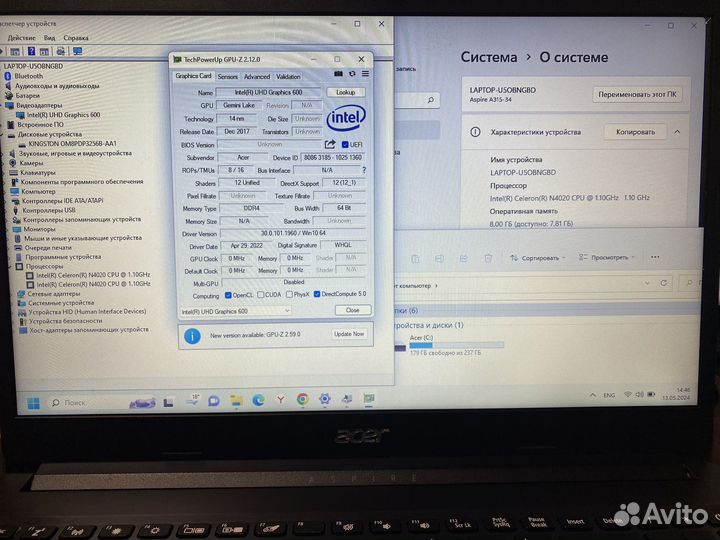
Task: Toggle the UEFI checkbox
Action: tap(345, 145)
